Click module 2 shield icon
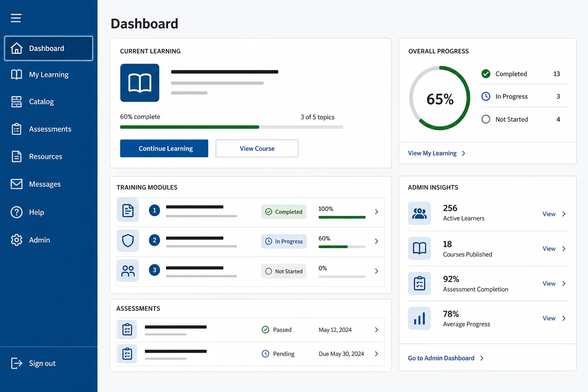 point(128,241)
